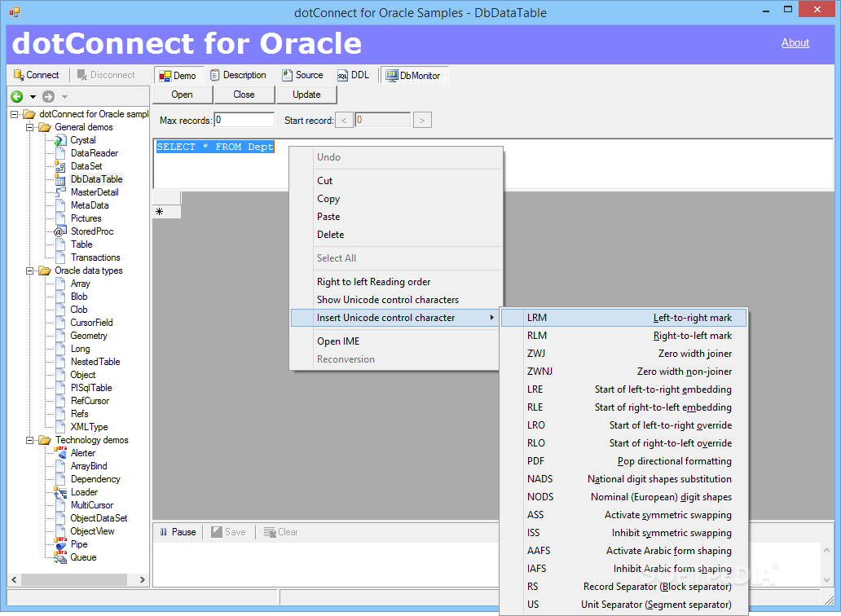Toggle Right to left Reading order
This screenshot has width=841, height=616.
(396, 281)
